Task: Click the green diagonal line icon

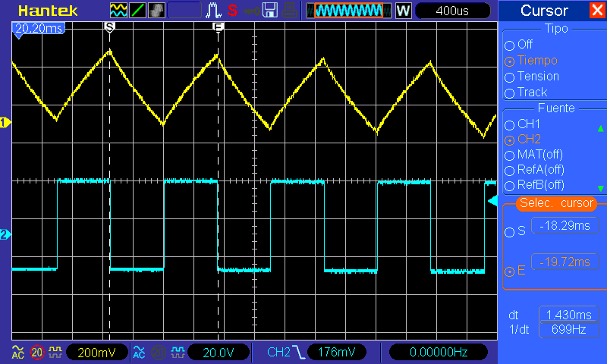Action: pyautogui.click(x=138, y=11)
